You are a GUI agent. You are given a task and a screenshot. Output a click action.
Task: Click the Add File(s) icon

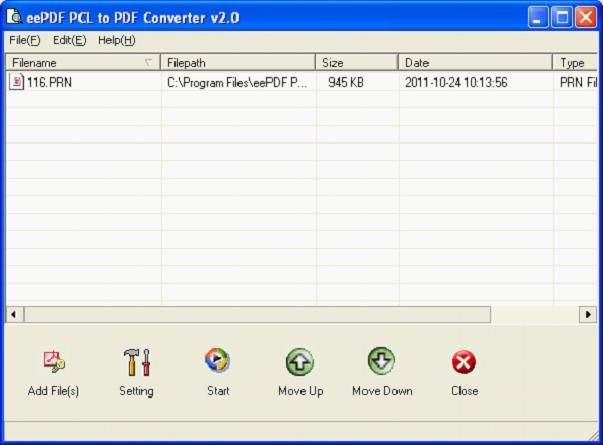coord(54,362)
